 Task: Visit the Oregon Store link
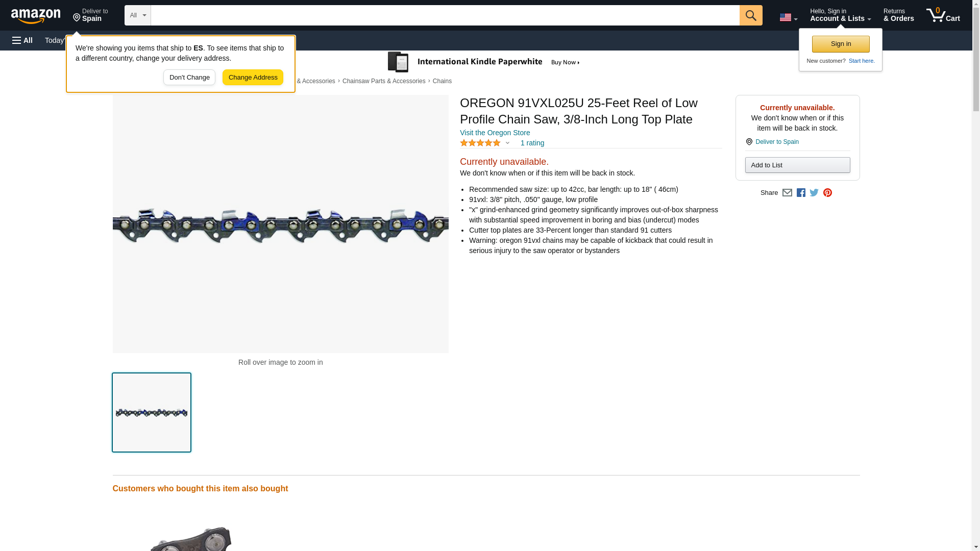tap(495, 133)
